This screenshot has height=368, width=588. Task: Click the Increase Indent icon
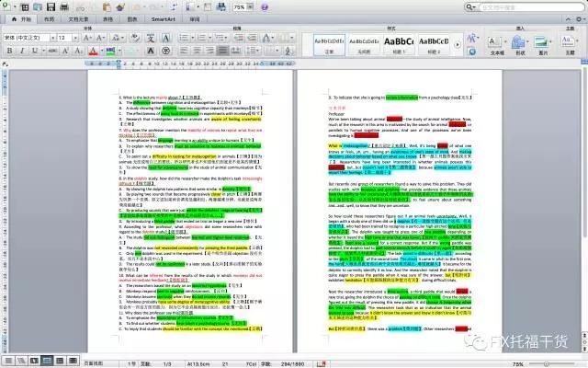252,38
